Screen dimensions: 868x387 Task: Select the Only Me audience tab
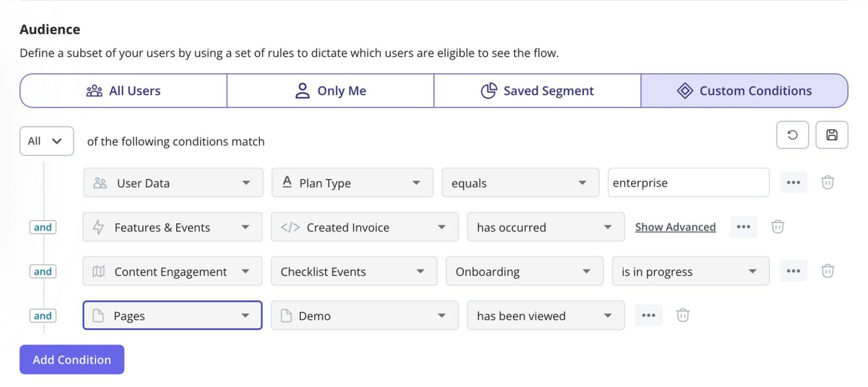[330, 91]
